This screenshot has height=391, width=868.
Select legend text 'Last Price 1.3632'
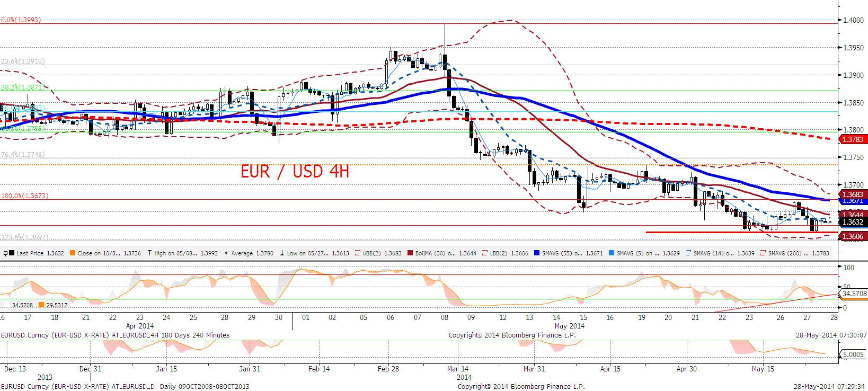tap(40, 253)
